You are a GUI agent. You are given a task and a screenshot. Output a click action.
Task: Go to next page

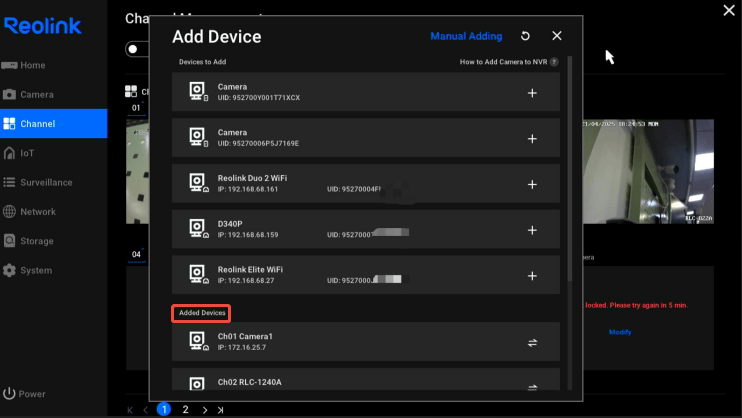205,410
